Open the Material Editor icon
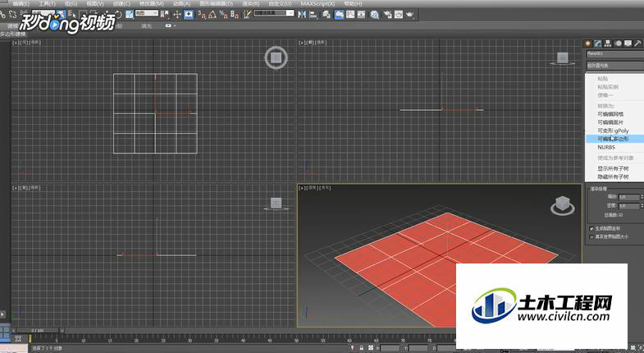 pos(375,15)
